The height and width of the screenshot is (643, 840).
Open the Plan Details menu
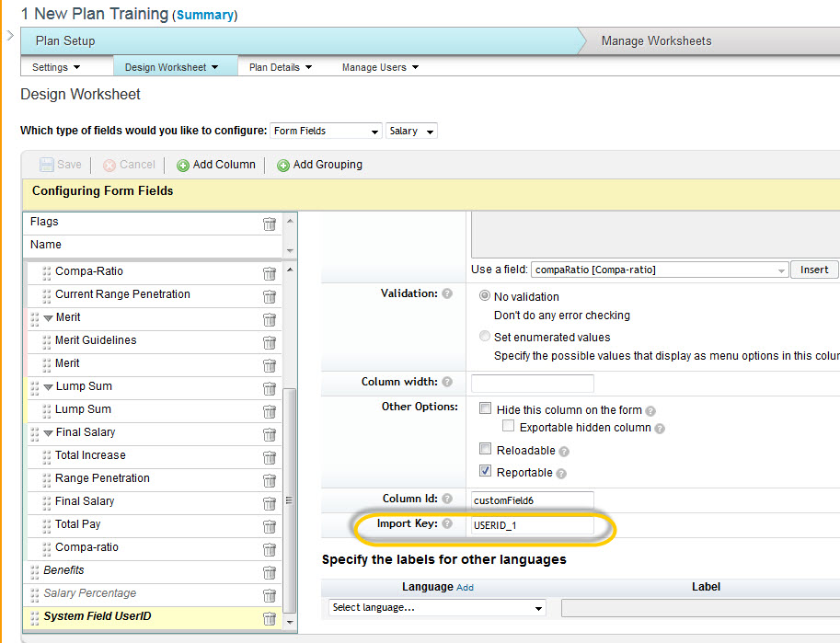coord(281,67)
